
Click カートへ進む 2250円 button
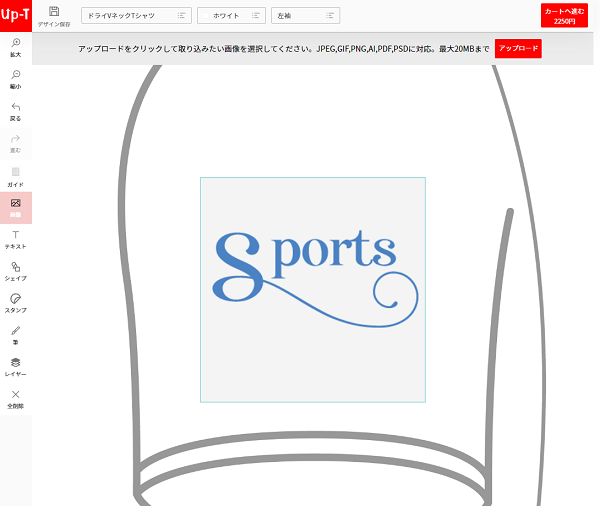tap(565, 15)
